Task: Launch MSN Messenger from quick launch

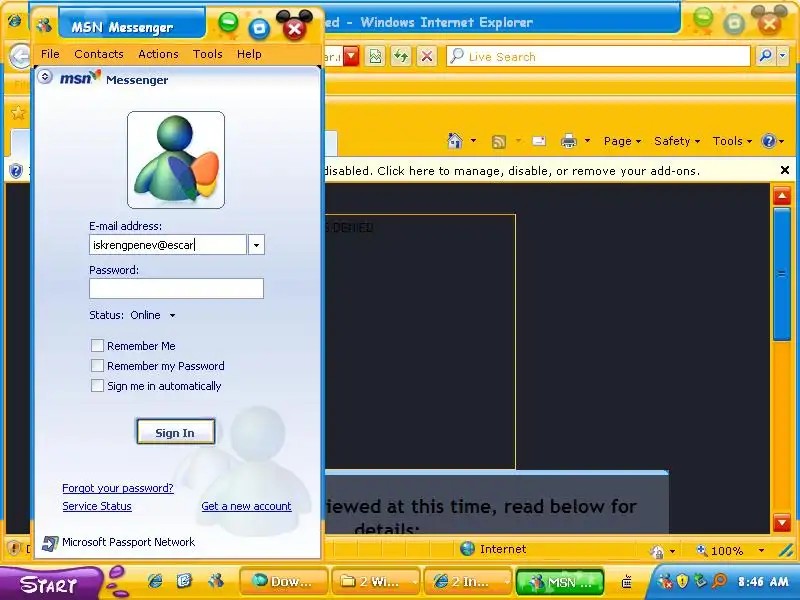Action: click(216, 581)
